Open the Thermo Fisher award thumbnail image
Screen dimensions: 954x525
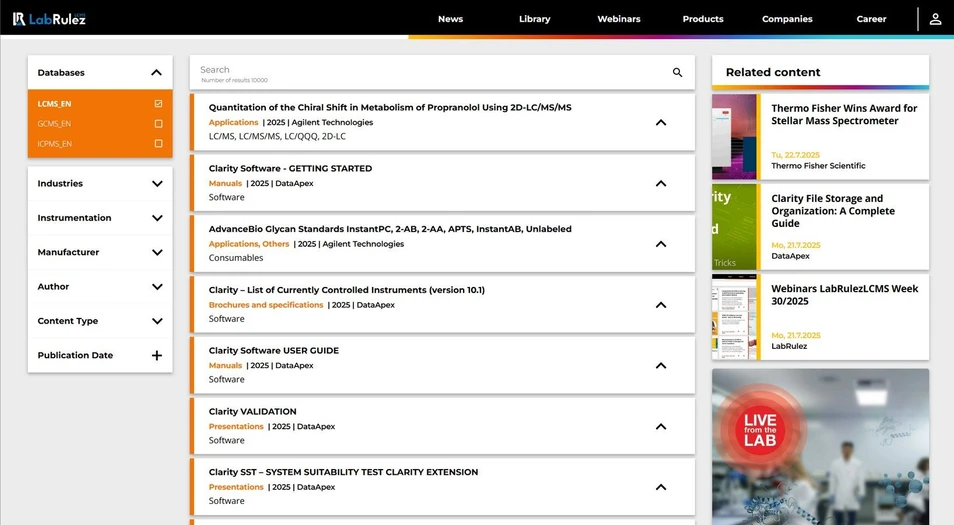tap(735, 137)
